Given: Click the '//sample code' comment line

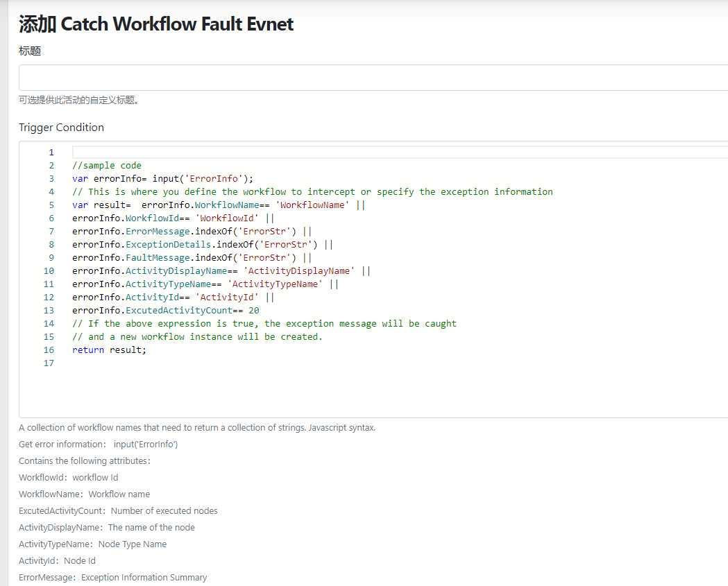Looking at the screenshot, I should pos(107,166).
